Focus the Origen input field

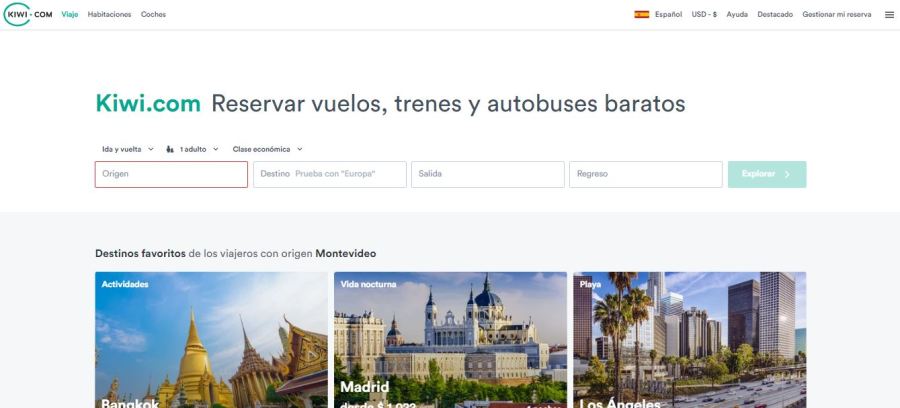tap(171, 174)
